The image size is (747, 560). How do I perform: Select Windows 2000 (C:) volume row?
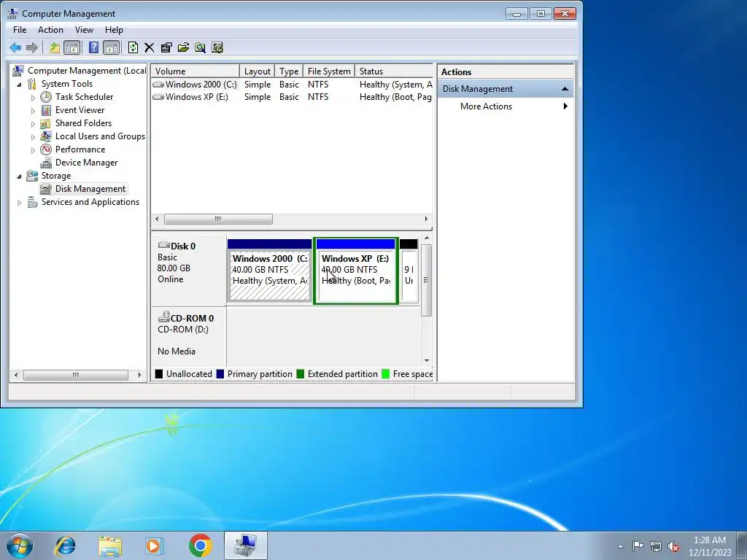tap(292, 85)
